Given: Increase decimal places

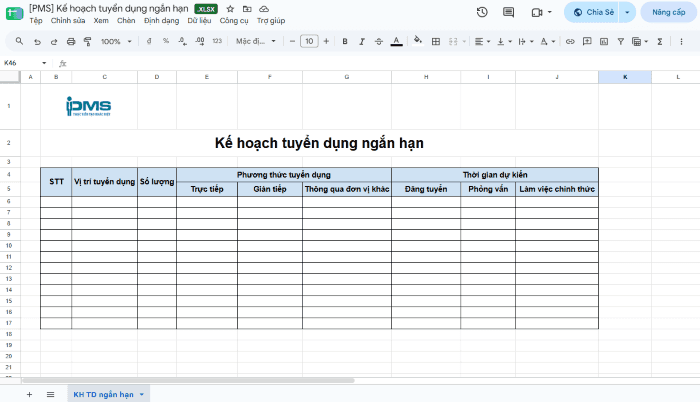Looking at the screenshot, I should (200, 41).
